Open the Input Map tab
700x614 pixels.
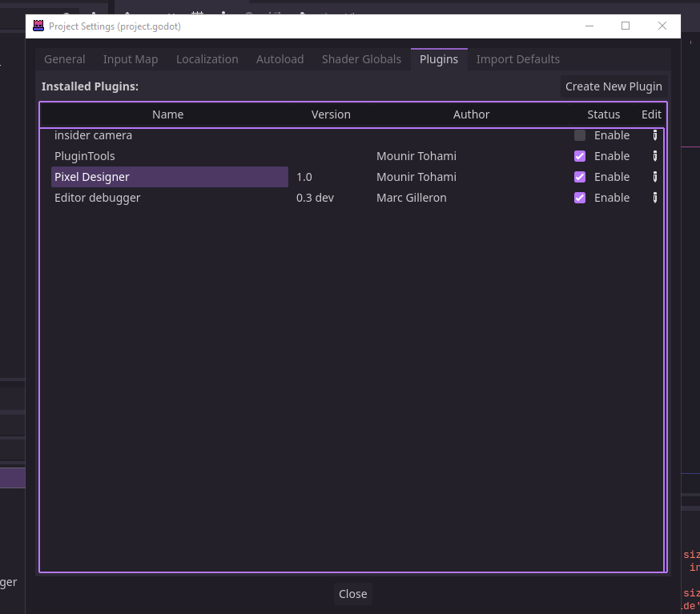click(x=130, y=58)
